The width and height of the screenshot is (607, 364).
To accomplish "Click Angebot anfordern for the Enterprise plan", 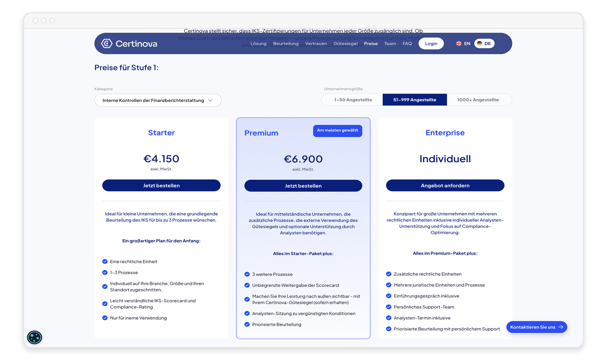I will pyautogui.click(x=445, y=185).
